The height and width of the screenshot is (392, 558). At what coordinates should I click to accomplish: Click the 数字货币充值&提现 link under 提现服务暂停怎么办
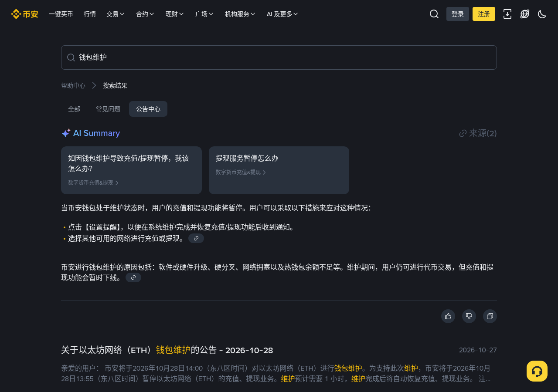coord(241,172)
